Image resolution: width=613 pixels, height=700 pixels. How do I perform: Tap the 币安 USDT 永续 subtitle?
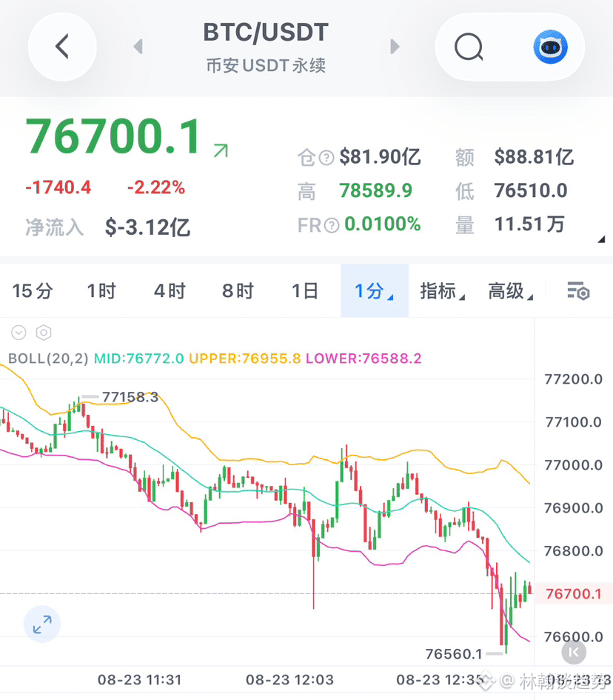click(x=266, y=66)
